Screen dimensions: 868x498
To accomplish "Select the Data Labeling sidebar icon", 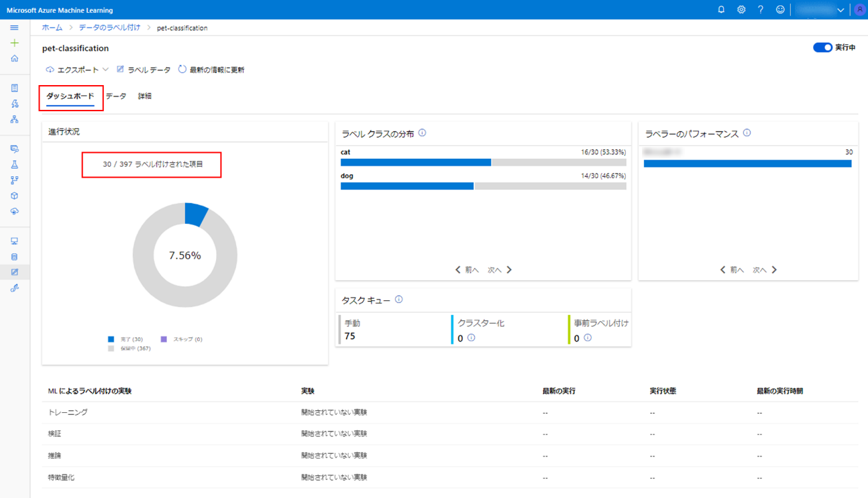I will coord(14,272).
